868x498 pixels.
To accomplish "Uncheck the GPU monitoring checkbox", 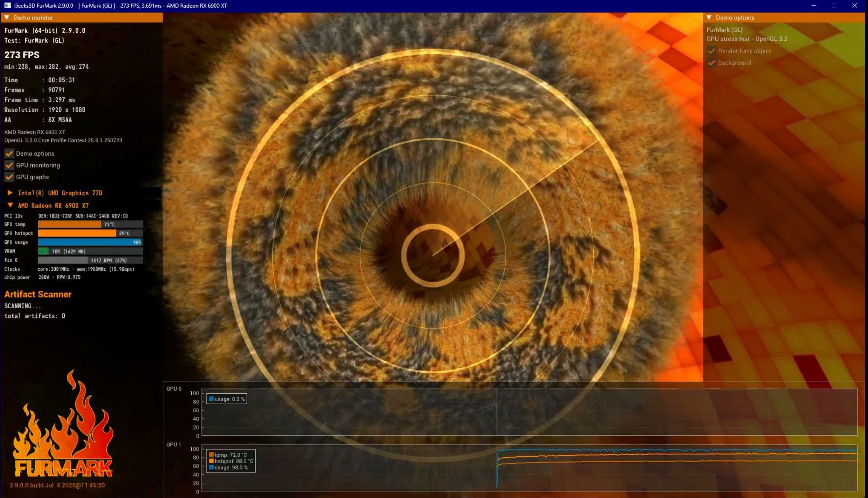I will pyautogui.click(x=9, y=165).
